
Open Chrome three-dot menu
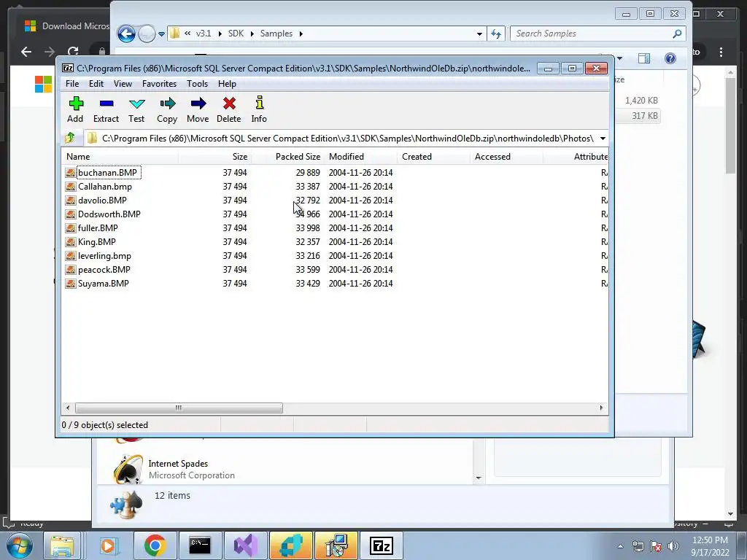pos(721,52)
